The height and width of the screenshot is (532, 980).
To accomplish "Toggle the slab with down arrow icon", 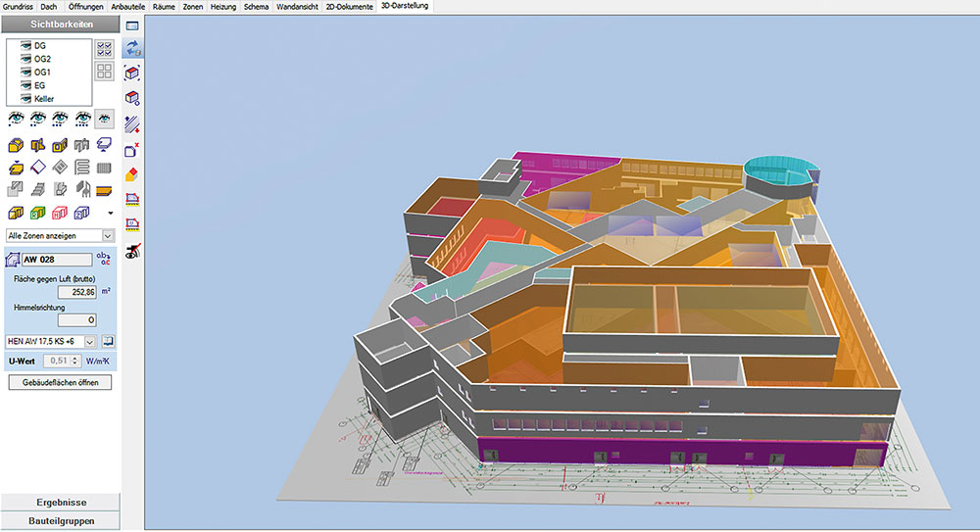I will (x=104, y=145).
